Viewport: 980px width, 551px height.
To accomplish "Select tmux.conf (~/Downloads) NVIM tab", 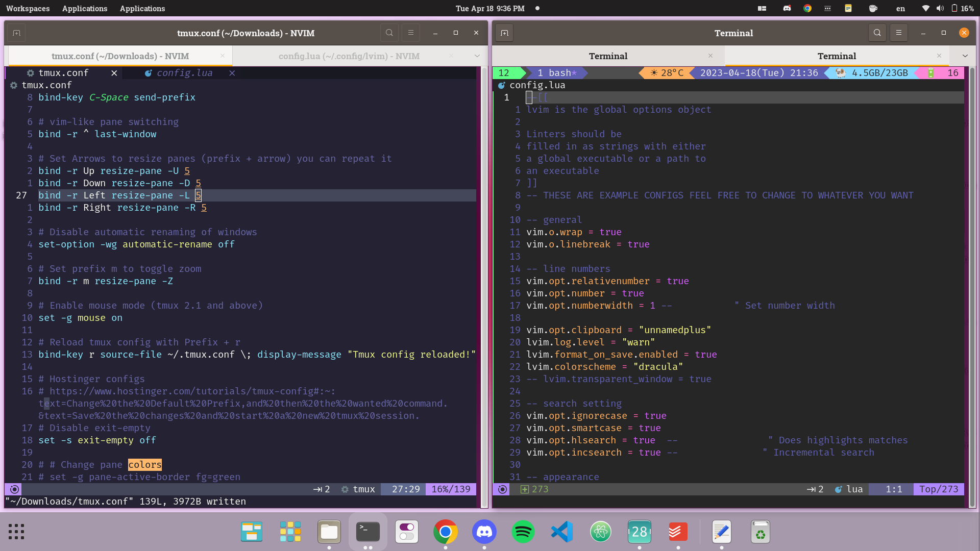I will (x=120, y=56).
